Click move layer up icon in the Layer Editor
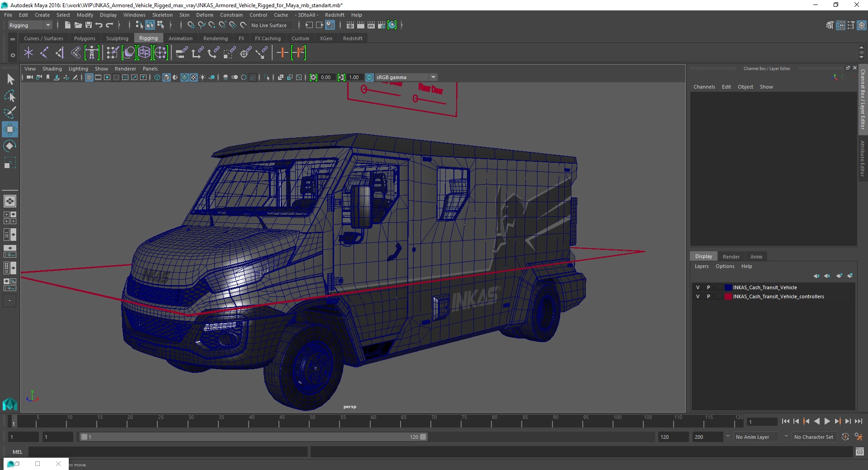 point(816,276)
